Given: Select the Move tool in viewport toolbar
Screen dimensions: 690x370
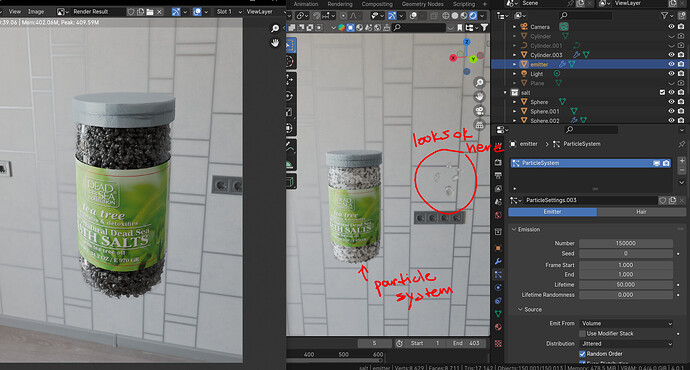Looking at the screenshot, I should pyautogui.click(x=290, y=79).
